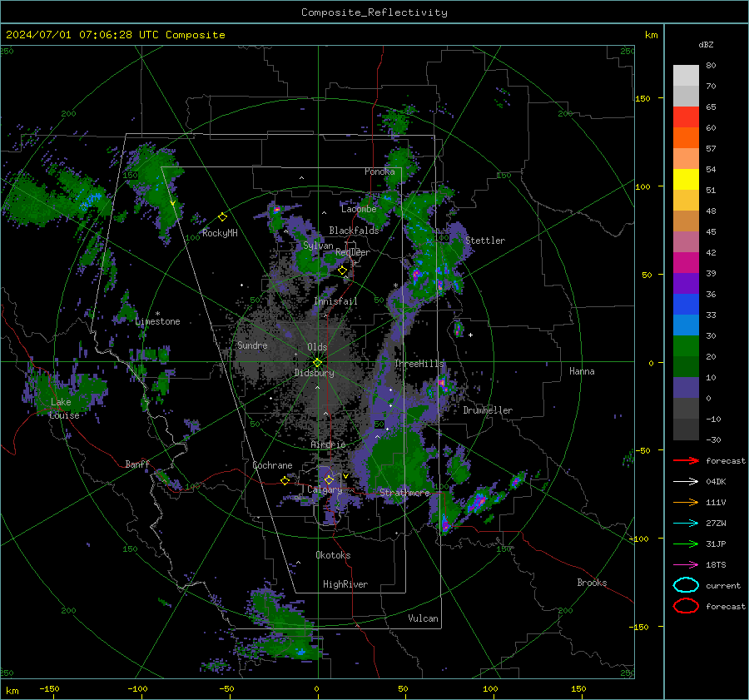Viewport: 749px width, 700px height.
Task: Click the Lacombe city label
Action: (x=359, y=209)
